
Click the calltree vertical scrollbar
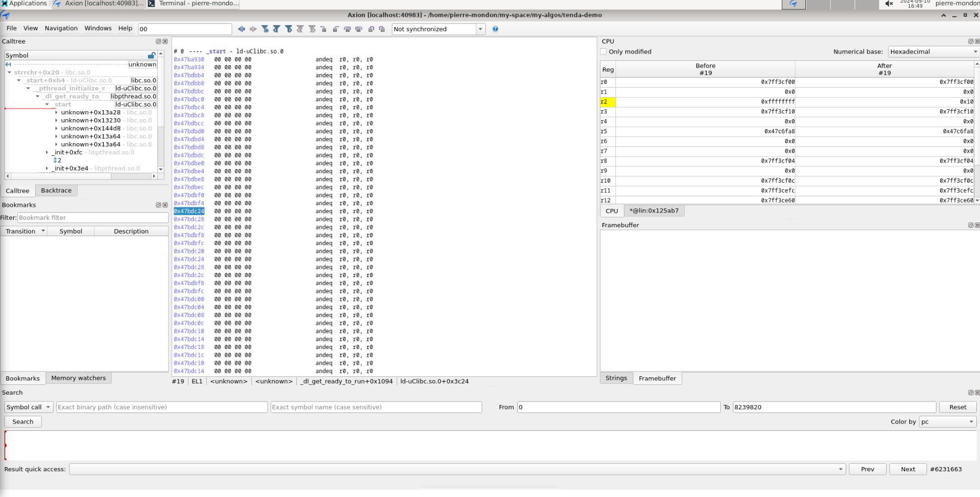tap(161, 112)
